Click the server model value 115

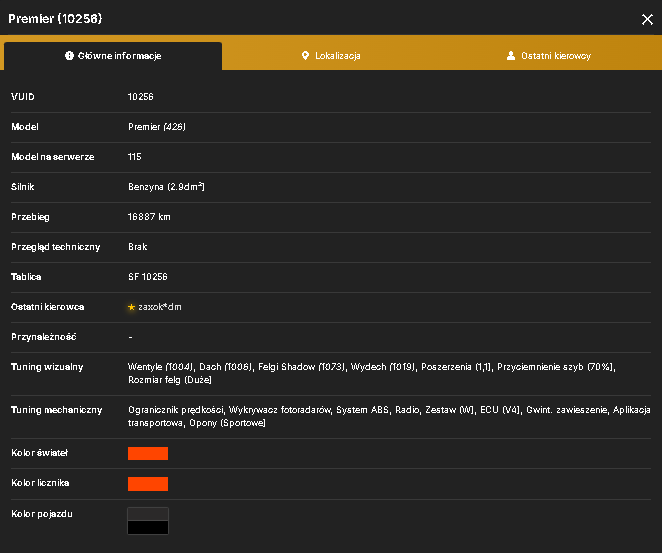tap(135, 157)
